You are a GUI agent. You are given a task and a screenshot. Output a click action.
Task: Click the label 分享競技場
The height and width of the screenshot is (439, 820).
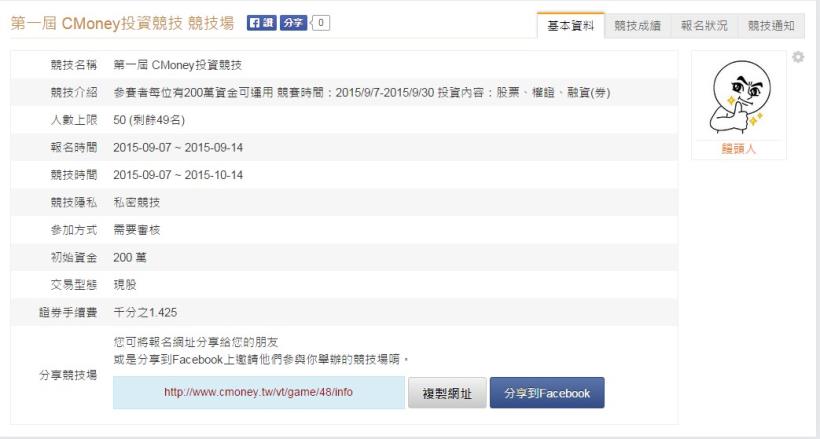(x=68, y=375)
